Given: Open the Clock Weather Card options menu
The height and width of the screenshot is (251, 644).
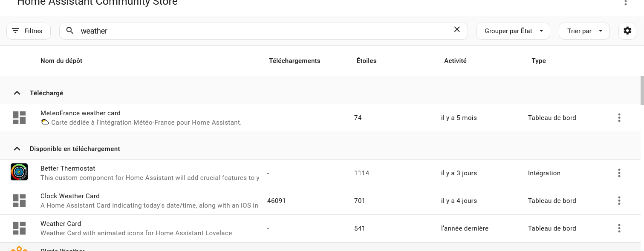Looking at the screenshot, I should pos(619,201).
